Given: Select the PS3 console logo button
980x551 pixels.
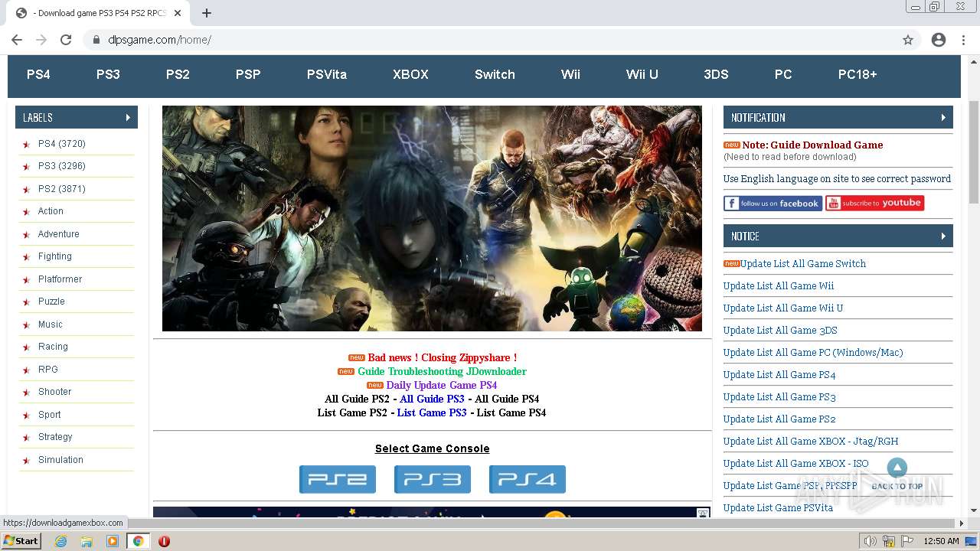Looking at the screenshot, I should pos(433,480).
